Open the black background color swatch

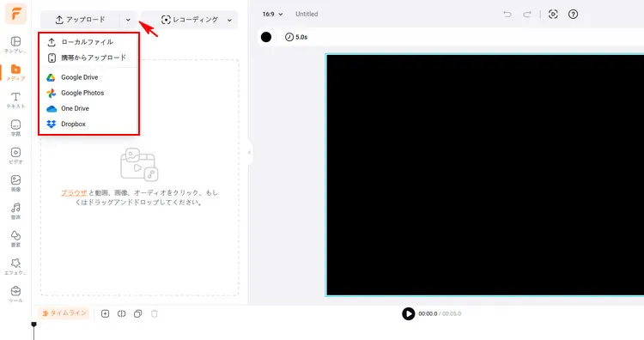click(x=266, y=37)
